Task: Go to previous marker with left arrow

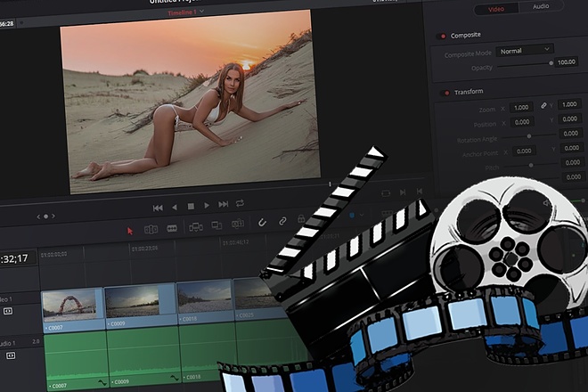Action: point(38,216)
